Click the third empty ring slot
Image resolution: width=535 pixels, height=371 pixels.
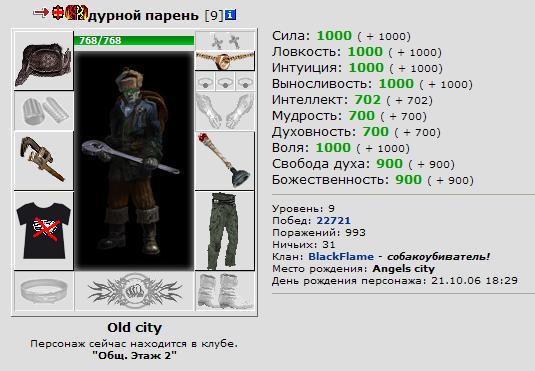pyautogui.click(x=245, y=81)
